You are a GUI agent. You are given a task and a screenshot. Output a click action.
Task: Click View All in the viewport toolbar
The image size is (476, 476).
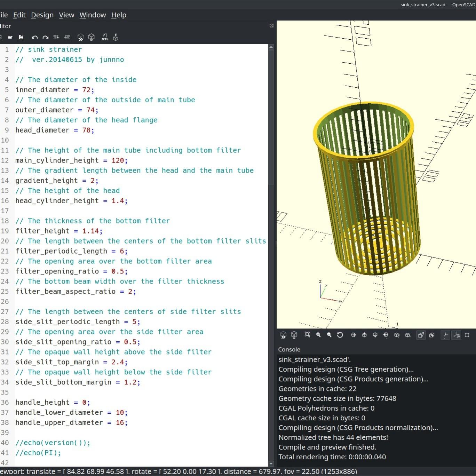pos(307,335)
